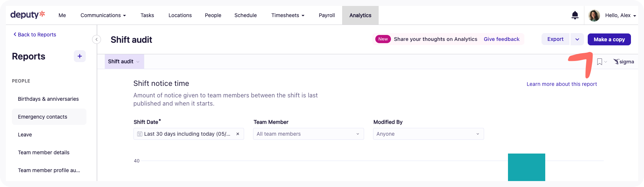
Task: Click the bookmark icon
Action: tap(599, 62)
